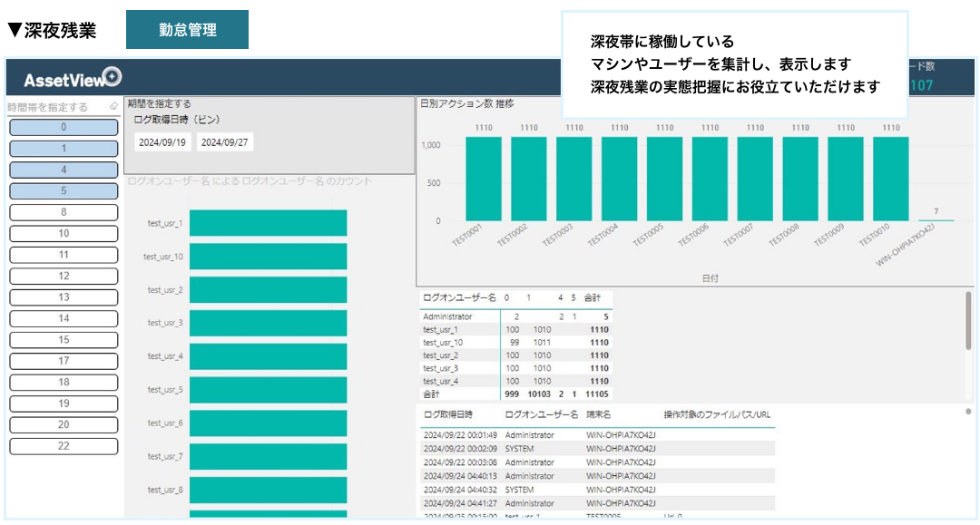
Task: Select the cell value 99
Action: click(514, 342)
